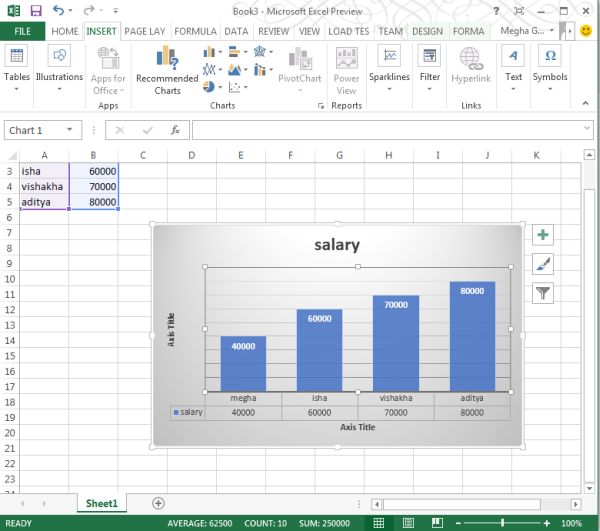Click the Chart Elements plus button
600x531 pixels.
543,235
